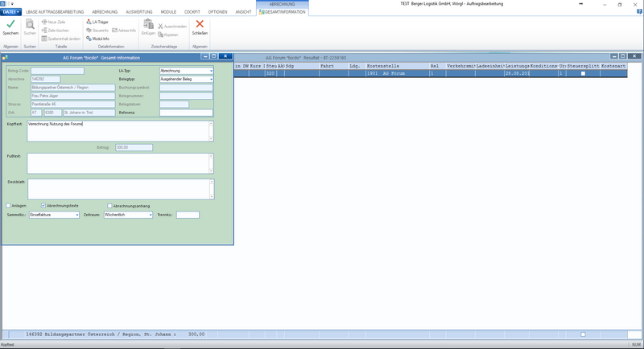Open the AUSWERTUNG ribbon tab
Image resolution: width=644 pixels, height=349 pixels.
pos(138,12)
